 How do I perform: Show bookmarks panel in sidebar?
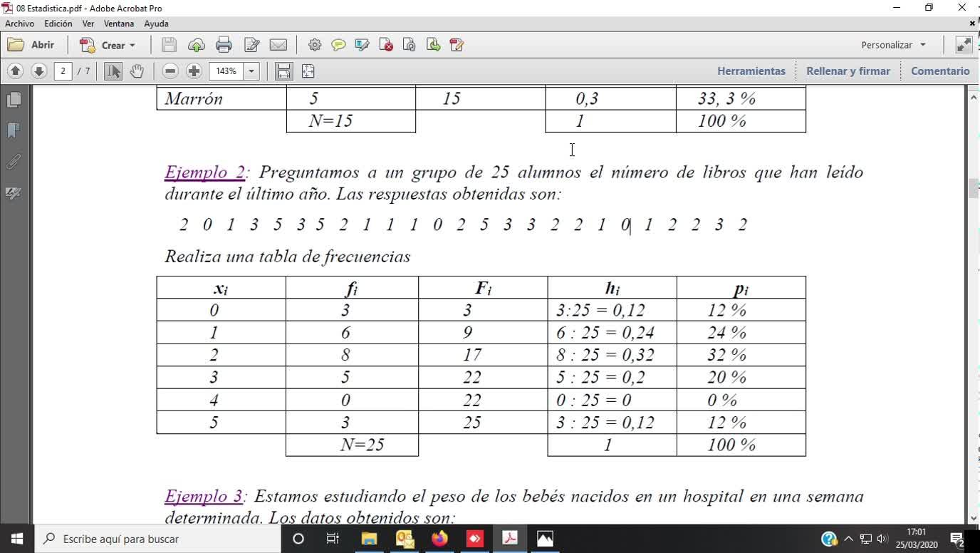coord(14,130)
